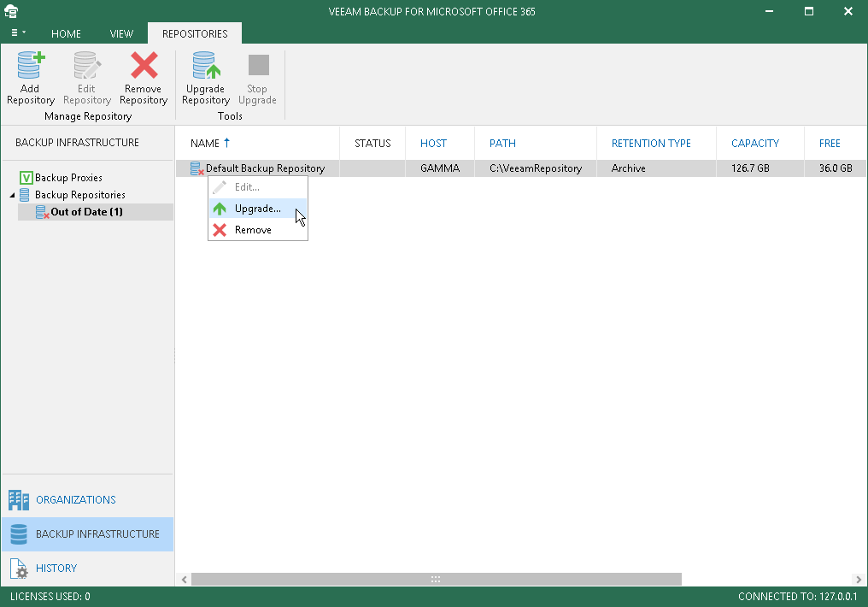Click the GAMMA host cell
This screenshot has height=607, width=868.
click(x=440, y=168)
